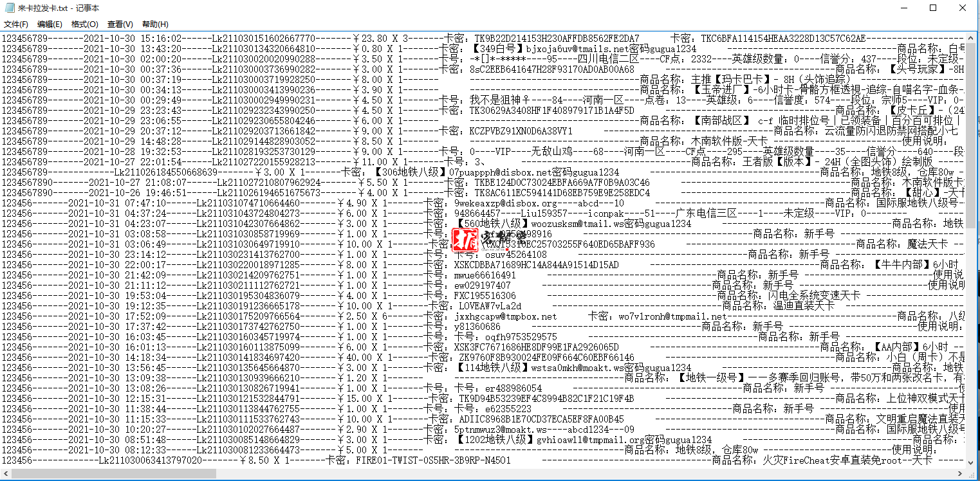Image resolution: width=980 pixels, height=481 pixels.
Task: Click card number mwue66616491
Action: click(x=485, y=275)
